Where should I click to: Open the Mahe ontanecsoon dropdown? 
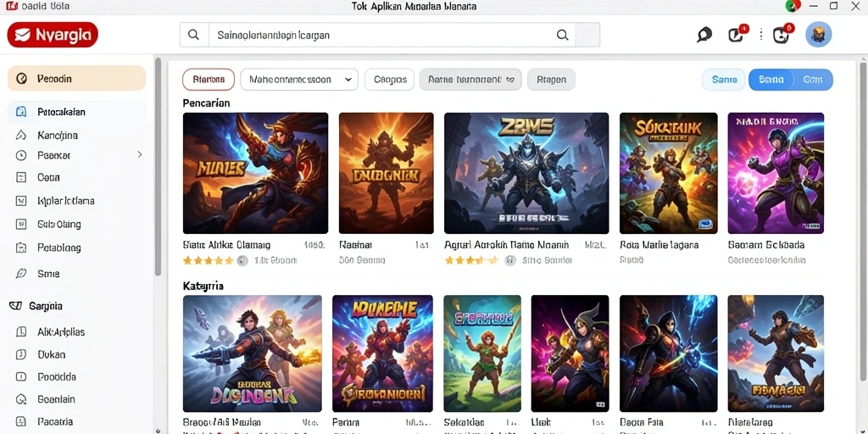(299, 80)
